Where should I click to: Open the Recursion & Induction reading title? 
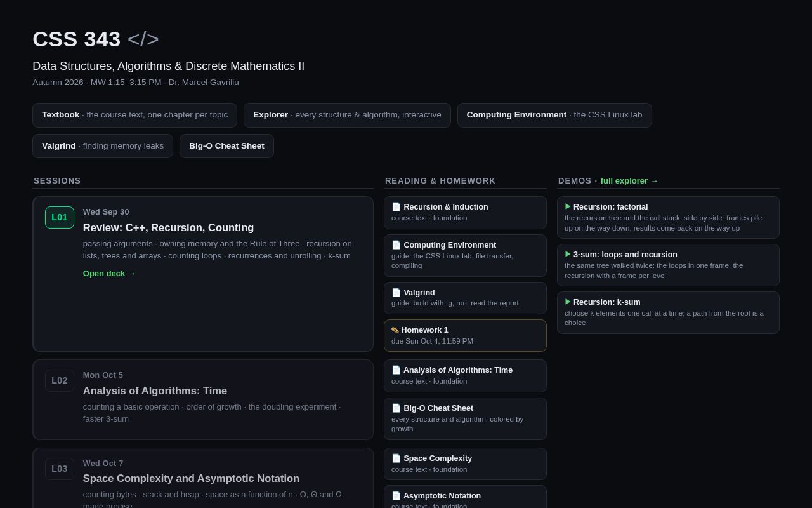coord(446,207)
